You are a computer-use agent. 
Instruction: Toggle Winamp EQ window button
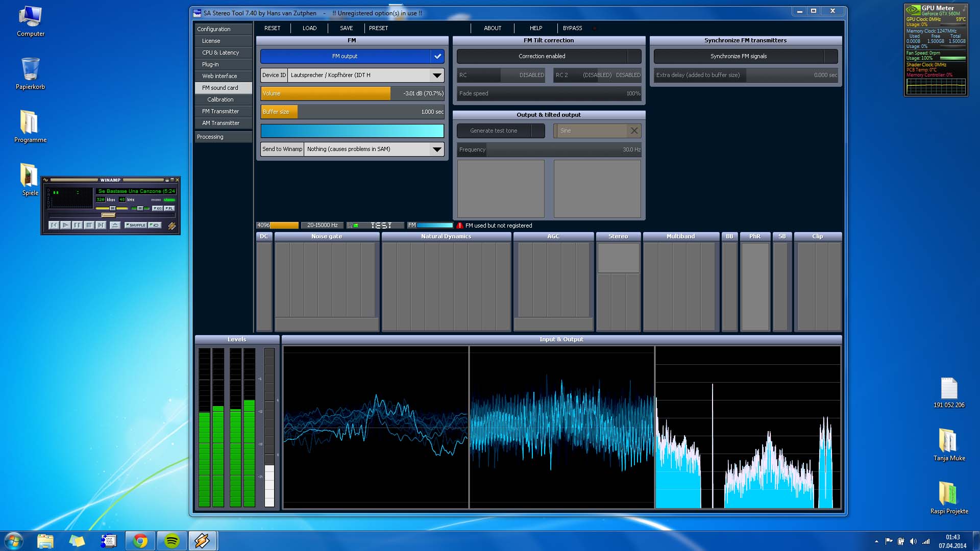coord(158,208)
